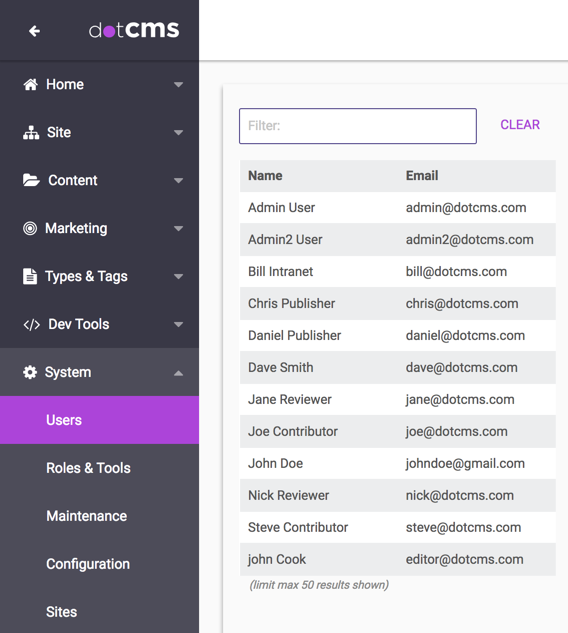Expand the Home menu arrow
The image size is (568, 633).
point(178,84)
